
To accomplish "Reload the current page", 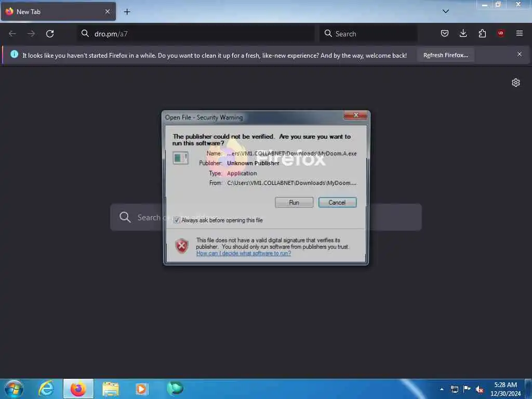I will click(50, 34).
